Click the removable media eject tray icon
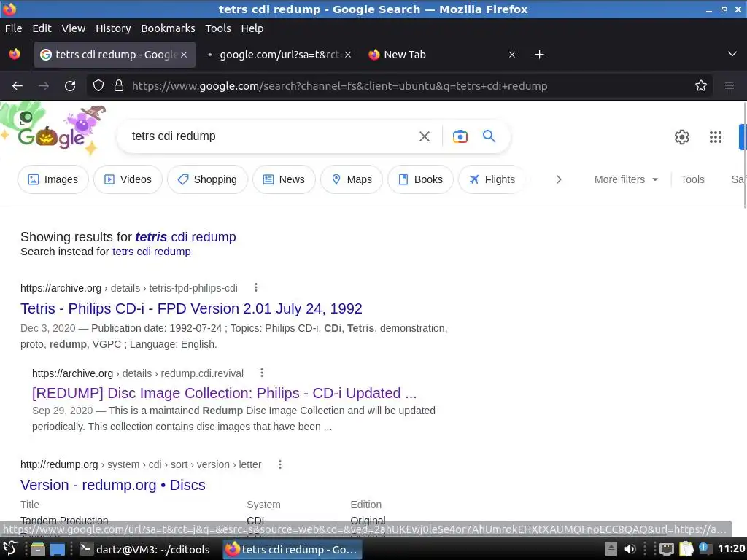This screenshot has height=560, width=747. pos(611,549)
